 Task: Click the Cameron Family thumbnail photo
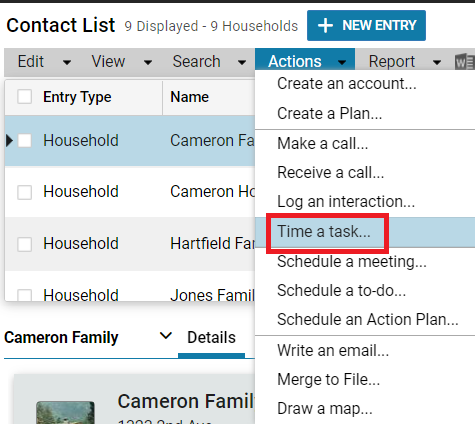(x=65, y=413)
